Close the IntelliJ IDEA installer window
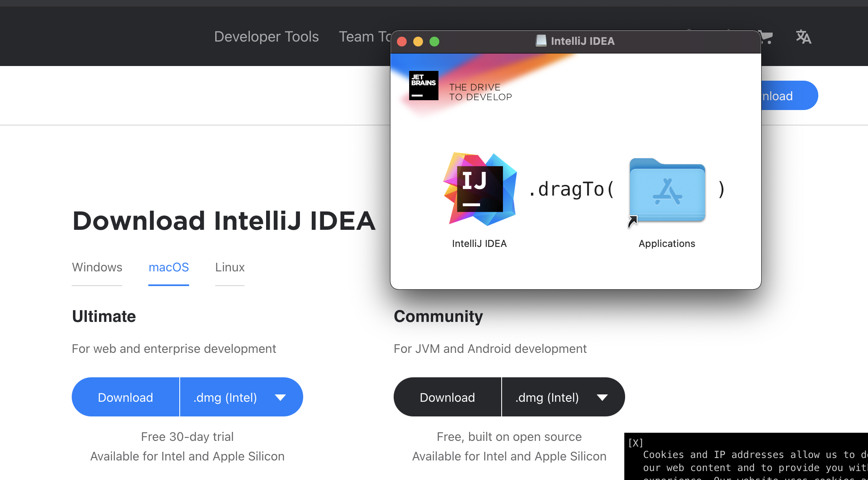Screen dimensions: 868x480 point(402,42)
